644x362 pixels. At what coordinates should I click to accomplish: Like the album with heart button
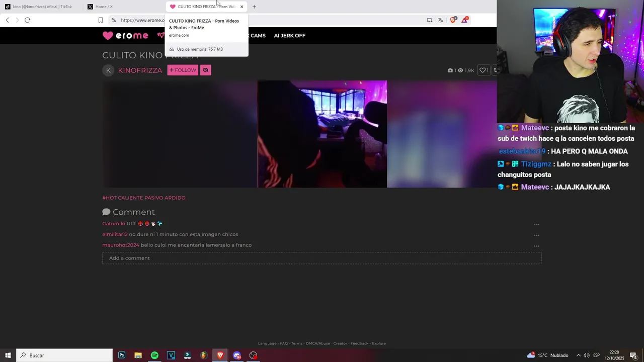point(484,70)
